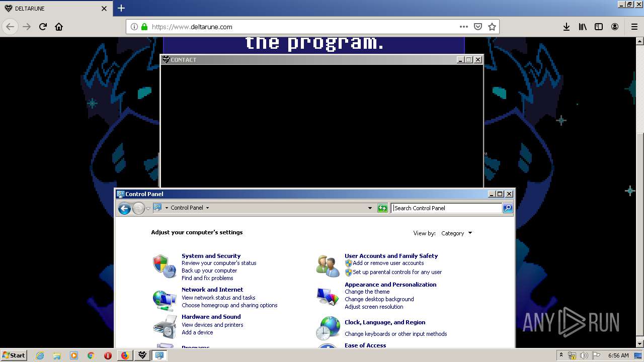Open Firefox account icon
644x362 pixels.
point(615,27)
